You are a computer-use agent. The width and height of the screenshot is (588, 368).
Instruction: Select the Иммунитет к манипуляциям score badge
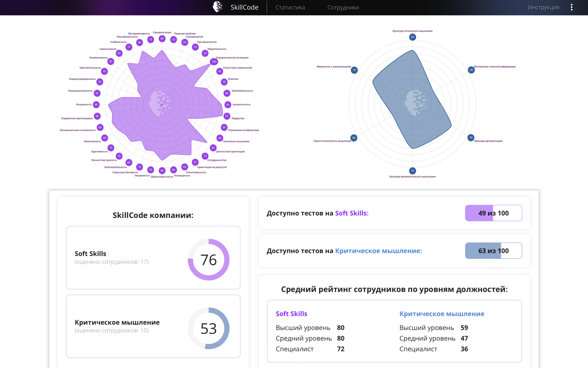(354, 70)
